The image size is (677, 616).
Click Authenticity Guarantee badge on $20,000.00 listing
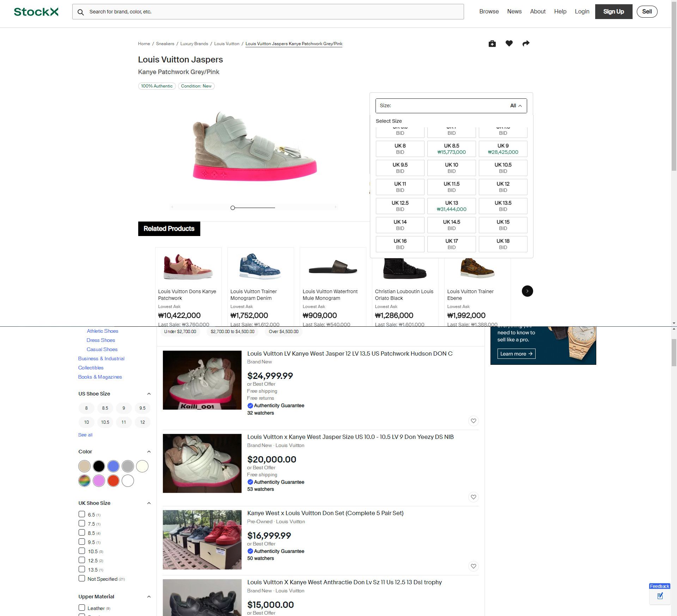pyautogui.click(x=276, y=482)
